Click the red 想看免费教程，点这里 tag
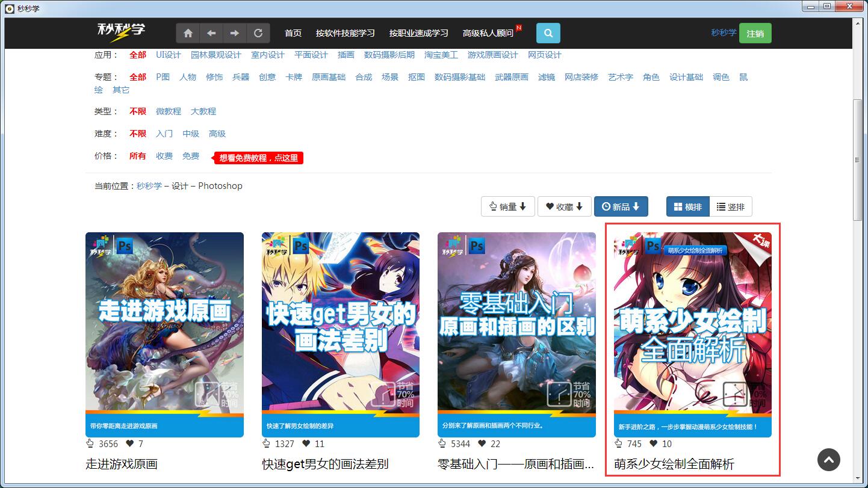This screenshot has width=868, height=488. click(259, 158)
